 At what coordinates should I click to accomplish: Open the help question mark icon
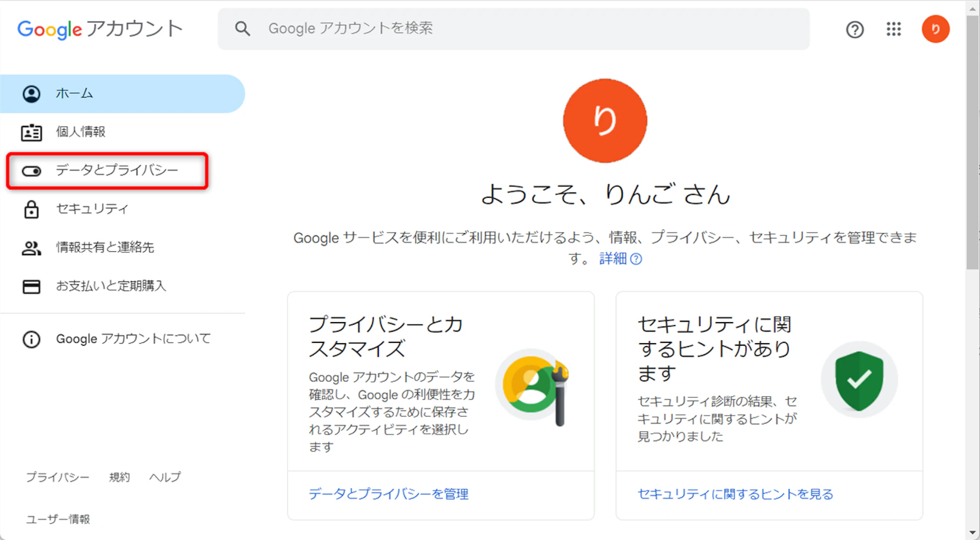tap(855, 30)
